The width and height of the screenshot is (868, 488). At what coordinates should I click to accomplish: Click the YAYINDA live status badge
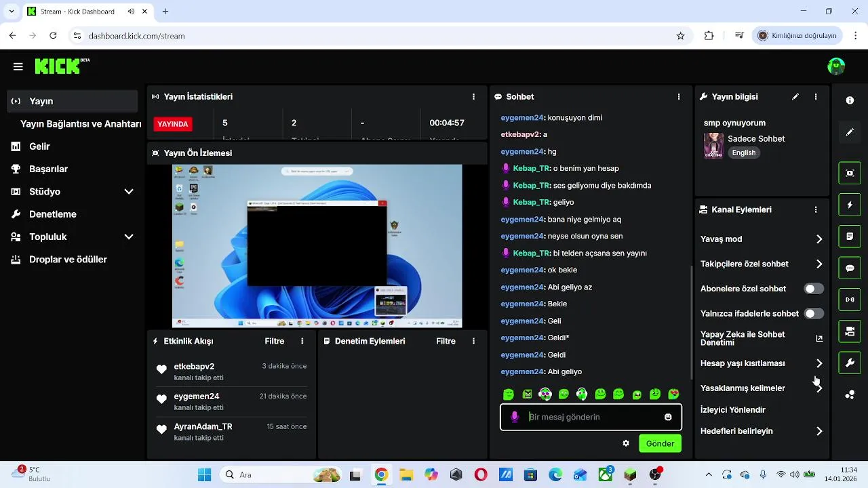[173, 124]
